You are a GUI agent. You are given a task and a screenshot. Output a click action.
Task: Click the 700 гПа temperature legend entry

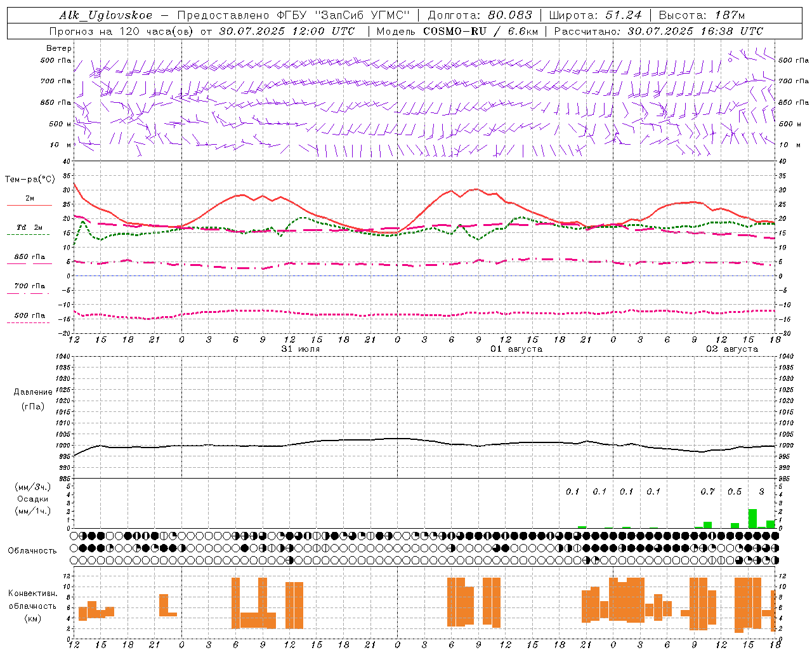pos(29,286)
